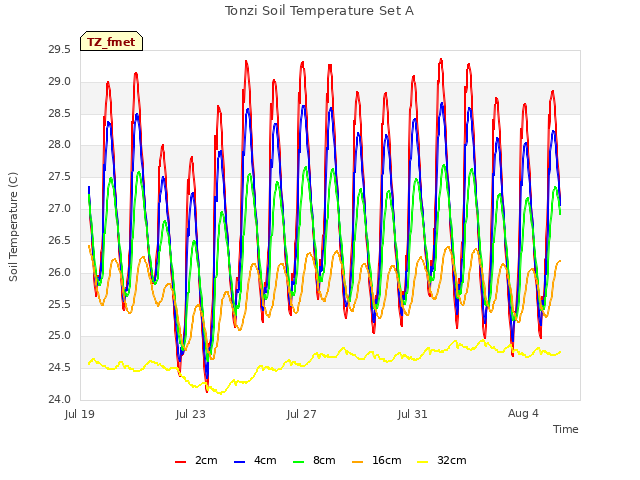Screen dimensions: 640x480
Task: Click the 24.5 y-axis tick value
Action: 60,368
